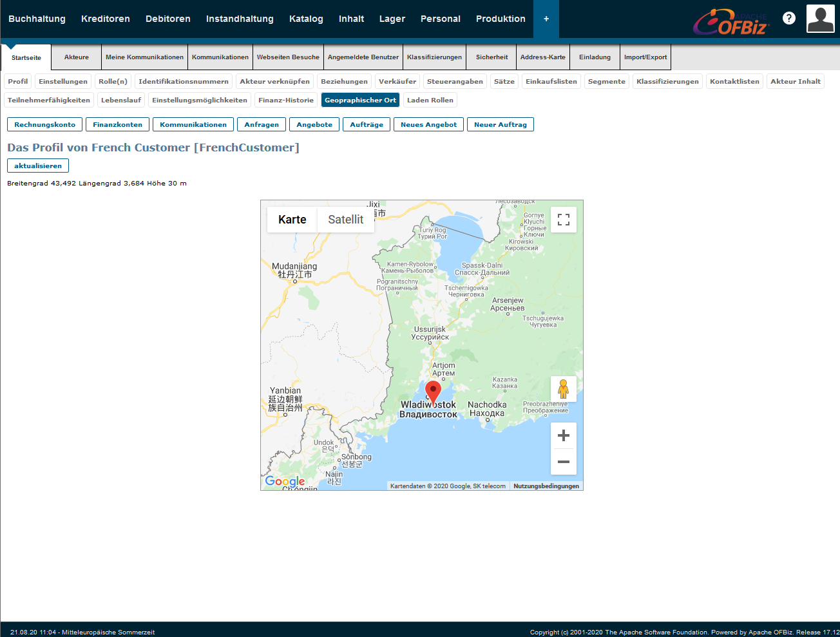Open the Produktion application menu

[501, 19]
